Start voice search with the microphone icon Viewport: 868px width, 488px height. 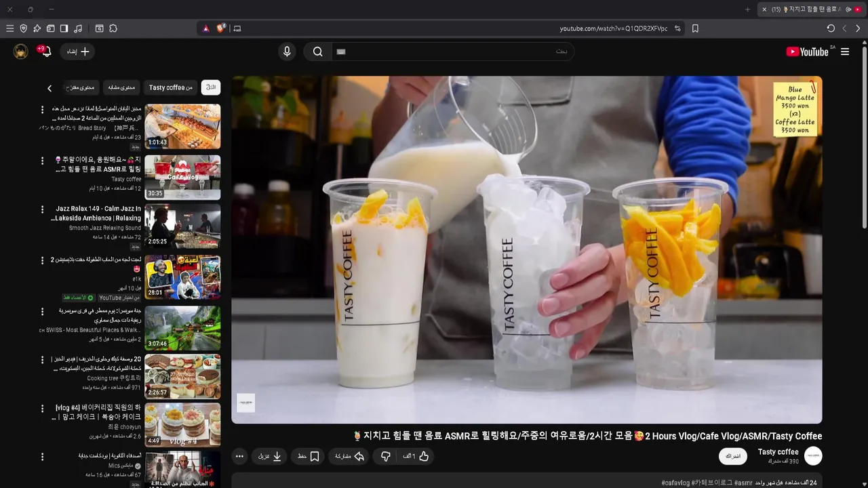click(x=287, y=52)
